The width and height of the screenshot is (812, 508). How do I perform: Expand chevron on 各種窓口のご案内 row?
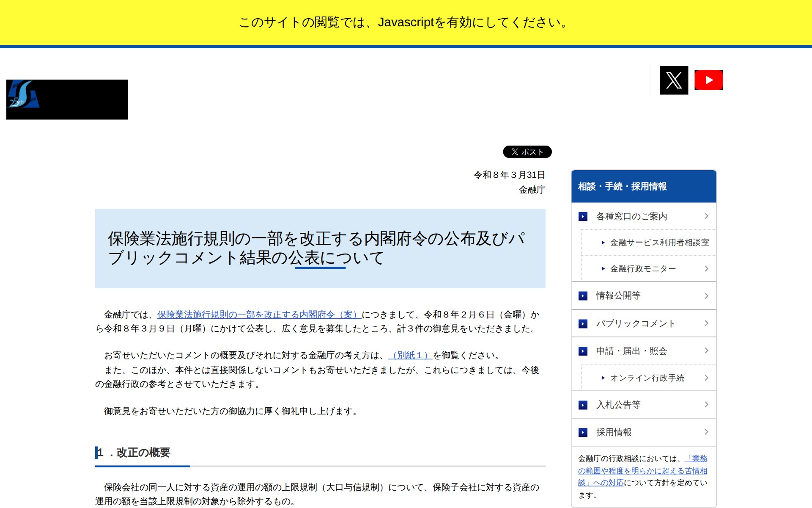[706, 216]
